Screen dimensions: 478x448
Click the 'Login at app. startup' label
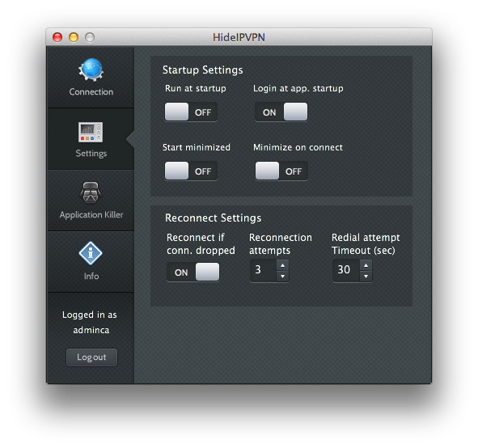click(x=298, y=88)
